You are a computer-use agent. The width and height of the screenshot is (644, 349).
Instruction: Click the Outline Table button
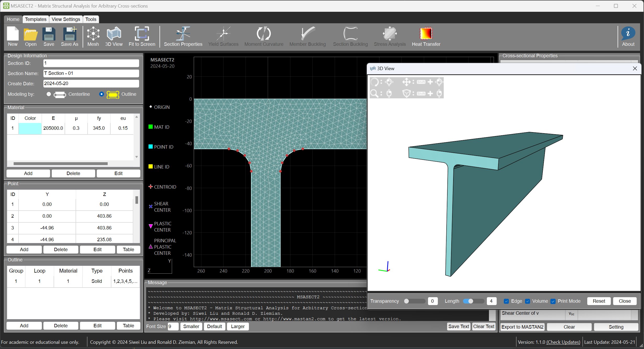click(x=128, y=326)
